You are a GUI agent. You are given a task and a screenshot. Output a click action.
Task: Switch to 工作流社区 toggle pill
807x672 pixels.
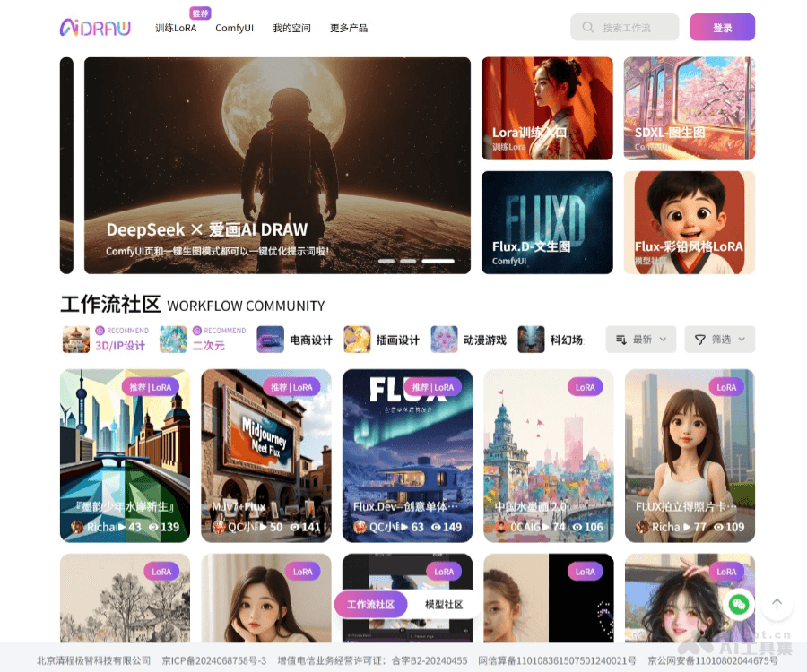coord(370,605)
